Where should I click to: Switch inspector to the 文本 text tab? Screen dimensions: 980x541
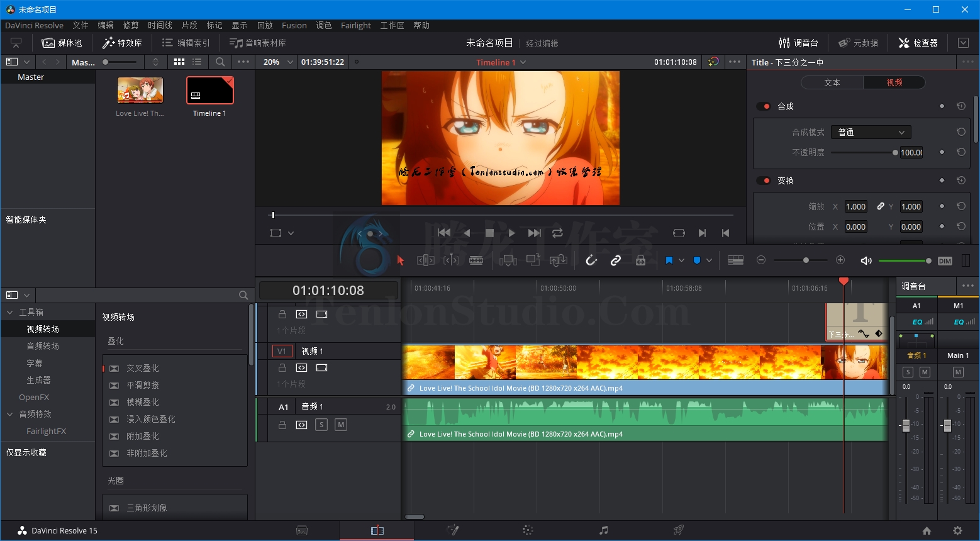point(832,82)
